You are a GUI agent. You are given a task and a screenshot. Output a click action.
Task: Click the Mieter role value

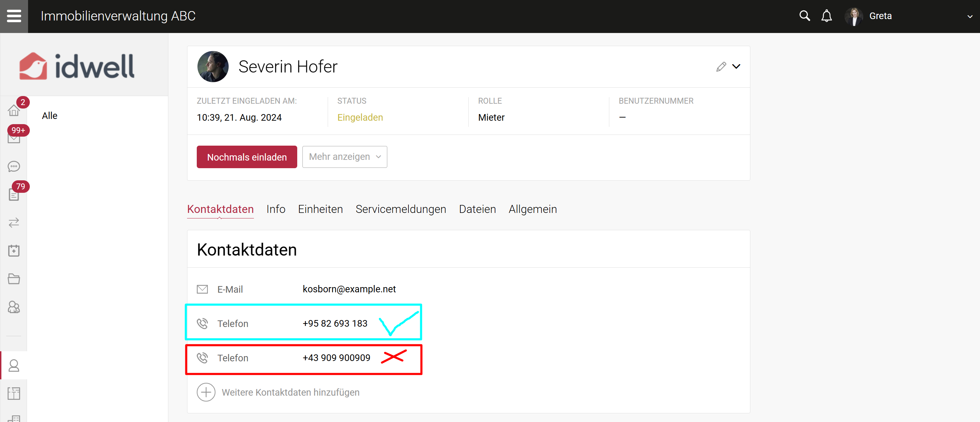(x=491, y=117)
